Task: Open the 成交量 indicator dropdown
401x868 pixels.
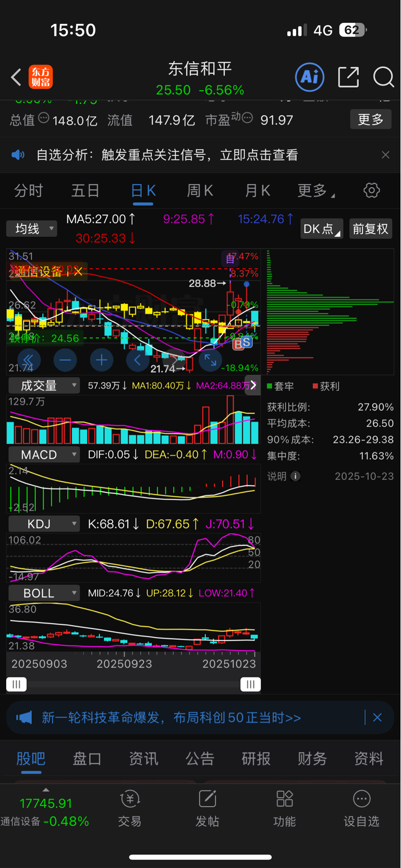Action: point(44,386)
